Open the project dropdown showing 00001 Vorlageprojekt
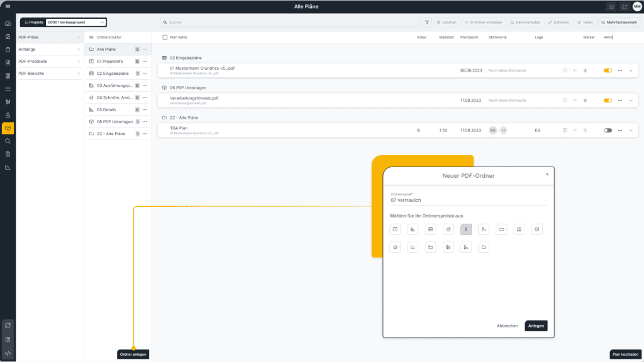Viewport: 644px width, 362px height. [74, 21]
